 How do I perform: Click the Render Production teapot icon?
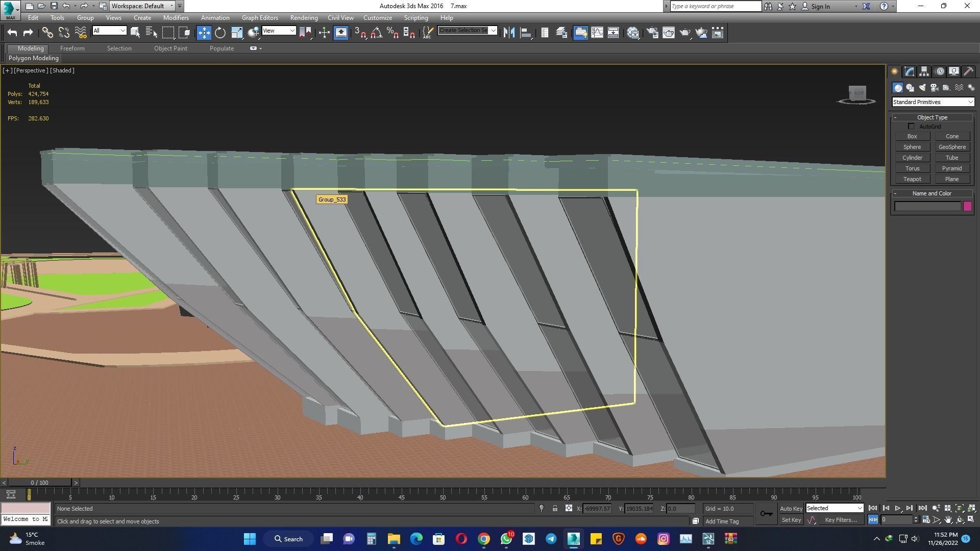[x=685, y=33]
